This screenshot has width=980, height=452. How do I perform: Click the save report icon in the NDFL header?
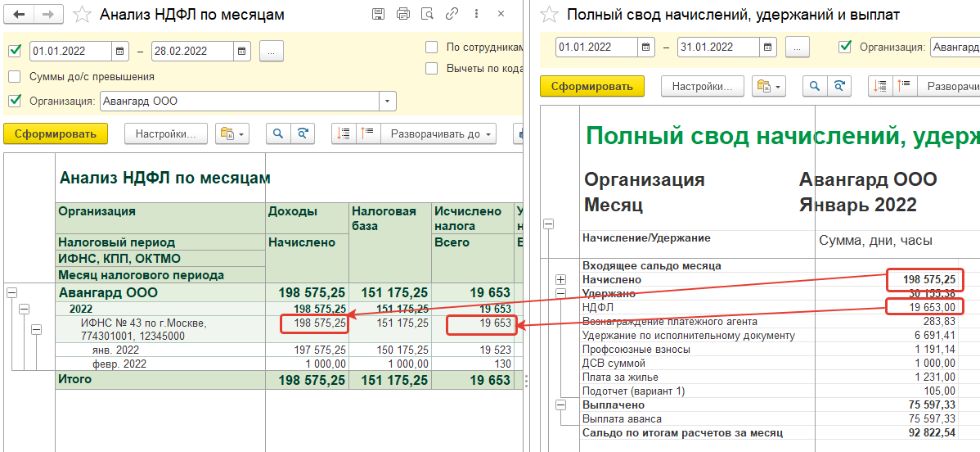pos(378,14)
